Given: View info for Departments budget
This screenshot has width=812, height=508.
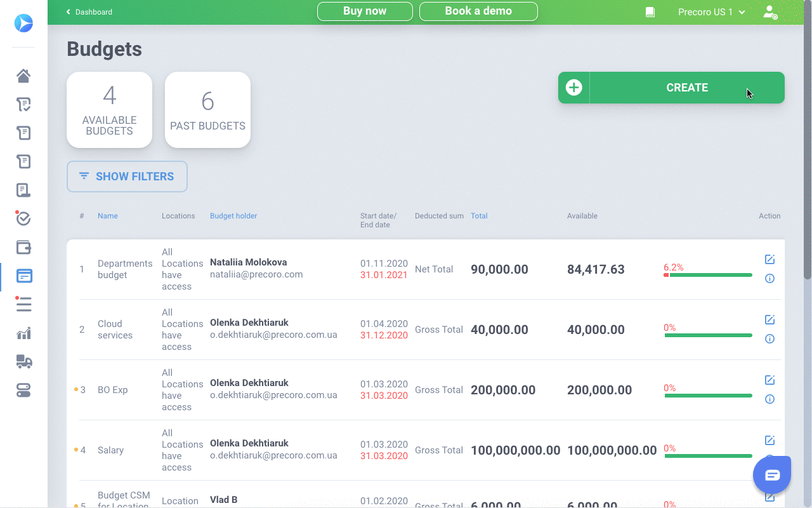Looking at the screenshot, I should [x=769, y=278].
